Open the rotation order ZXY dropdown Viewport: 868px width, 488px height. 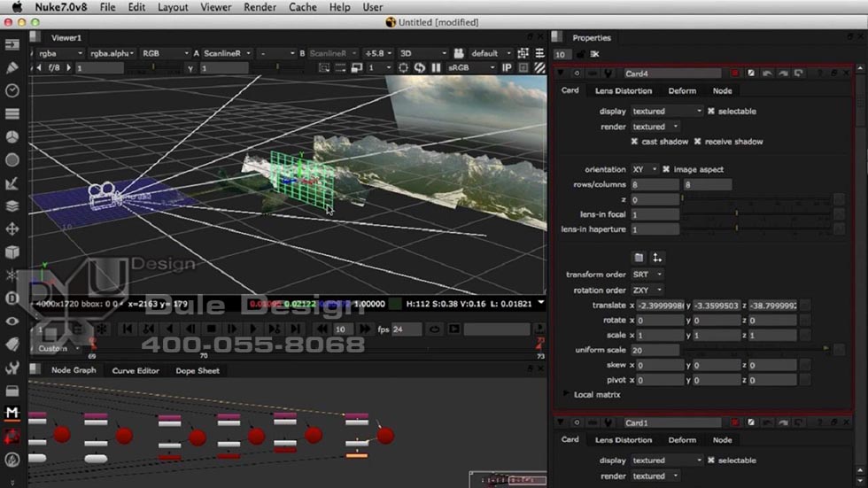click(x=647, y=290)
